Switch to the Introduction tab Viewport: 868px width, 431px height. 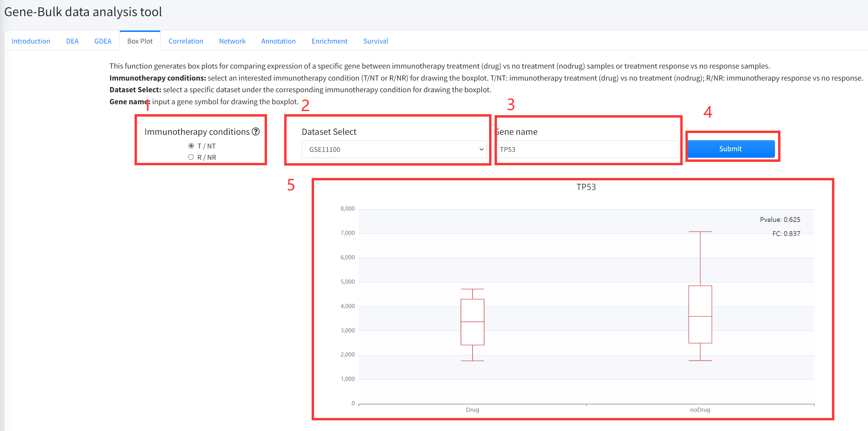point(31,41)
